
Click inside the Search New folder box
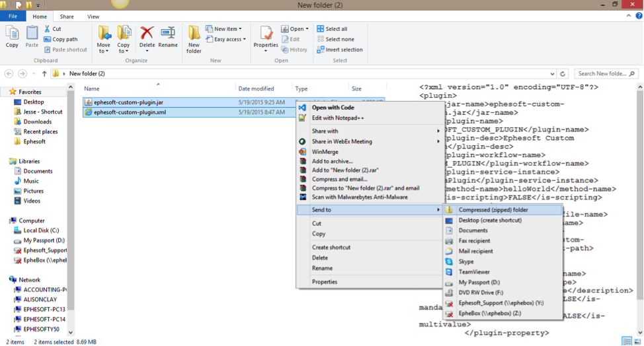click(602, 74)
